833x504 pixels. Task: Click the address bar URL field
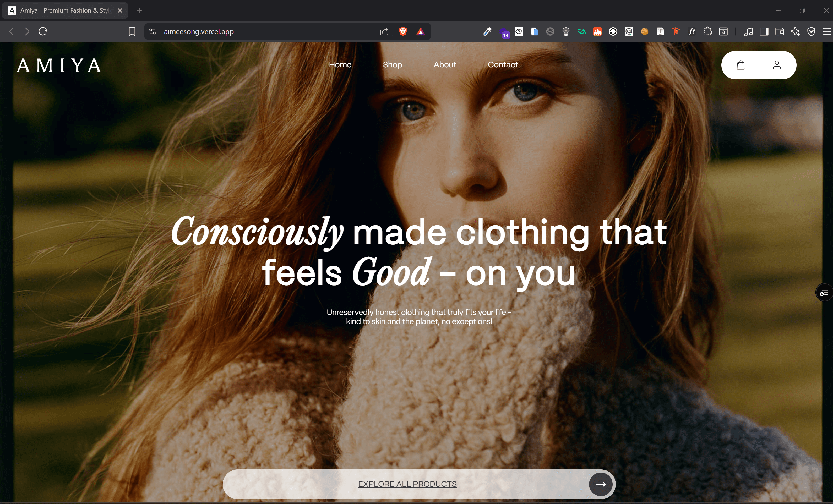(x=264, y=31)
